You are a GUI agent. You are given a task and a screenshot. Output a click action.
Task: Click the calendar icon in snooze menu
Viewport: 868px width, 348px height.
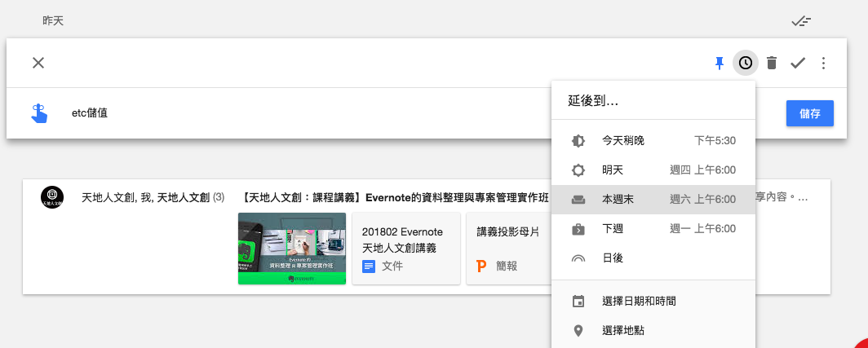(578, 302)
